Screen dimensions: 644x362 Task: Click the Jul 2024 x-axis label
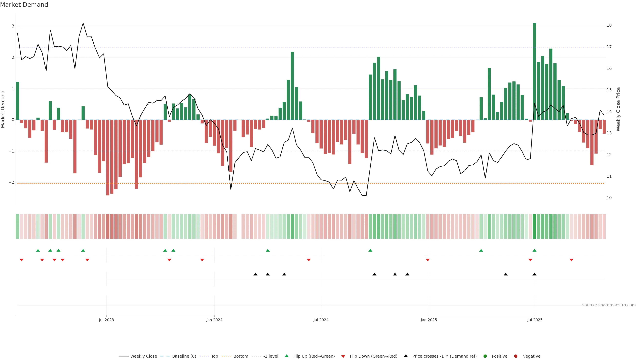pyautogui.click(x=321, y=320)
